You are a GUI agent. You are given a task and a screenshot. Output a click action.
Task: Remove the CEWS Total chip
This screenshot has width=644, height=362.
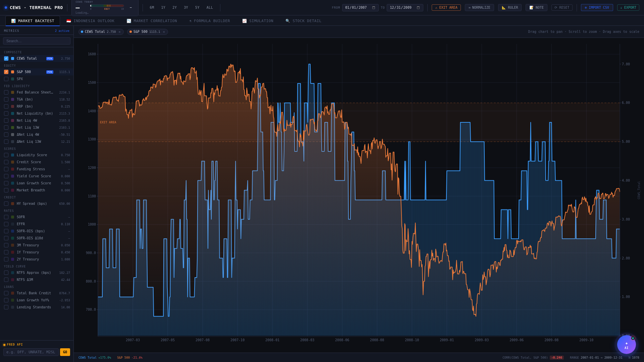pyautogui.click(x=119, y=32)
